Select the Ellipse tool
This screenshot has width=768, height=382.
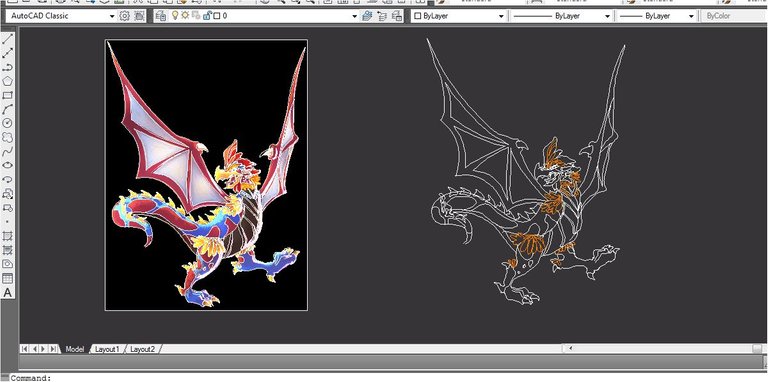pyautogui.click(x=7, y=166)
